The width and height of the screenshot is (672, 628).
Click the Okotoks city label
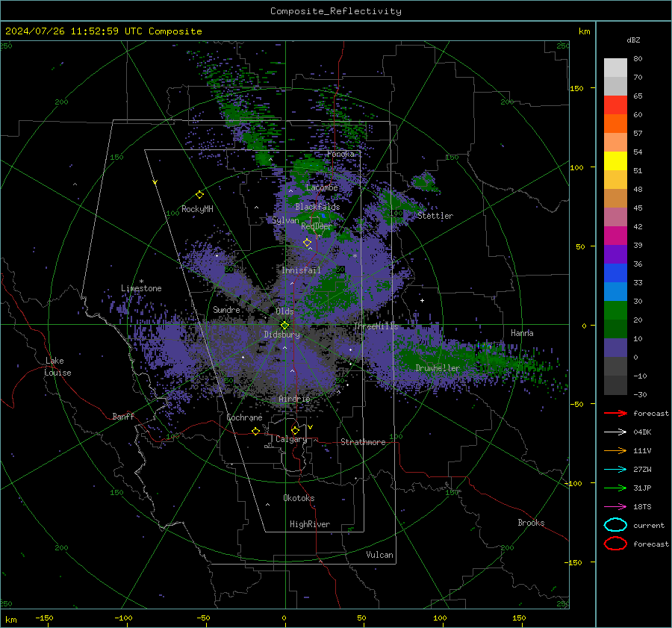299,498
